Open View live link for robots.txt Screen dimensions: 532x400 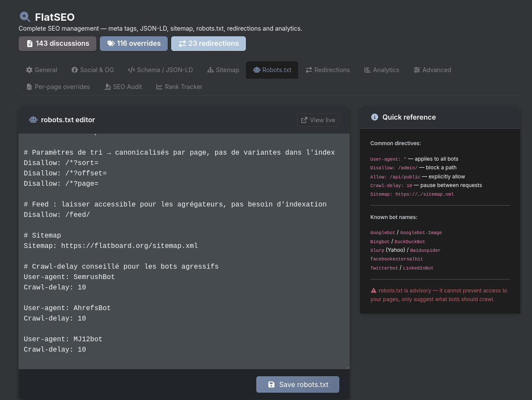click(x=318, y=120)
